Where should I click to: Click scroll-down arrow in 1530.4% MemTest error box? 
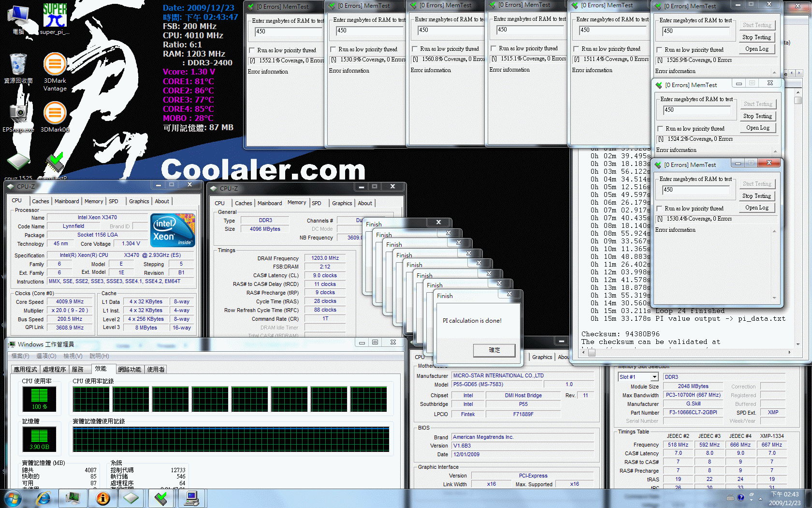click(774, 298)
